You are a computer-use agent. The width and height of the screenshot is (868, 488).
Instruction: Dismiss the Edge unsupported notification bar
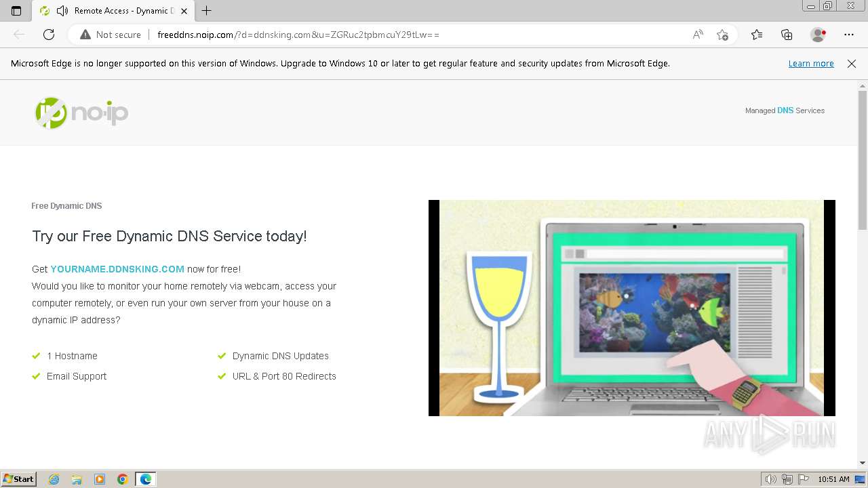pos(852,64)
